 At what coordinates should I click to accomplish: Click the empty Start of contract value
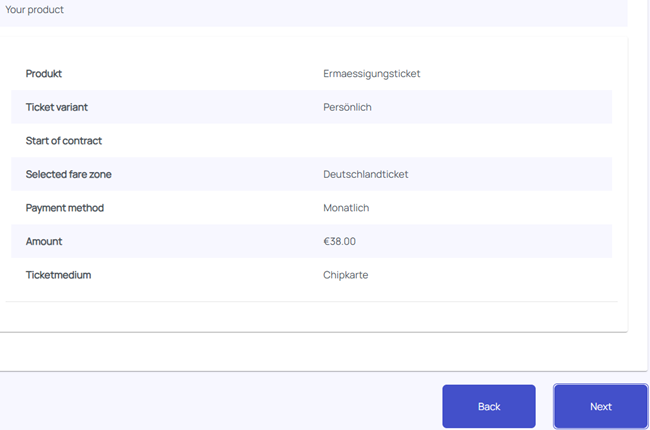point(400,141)
